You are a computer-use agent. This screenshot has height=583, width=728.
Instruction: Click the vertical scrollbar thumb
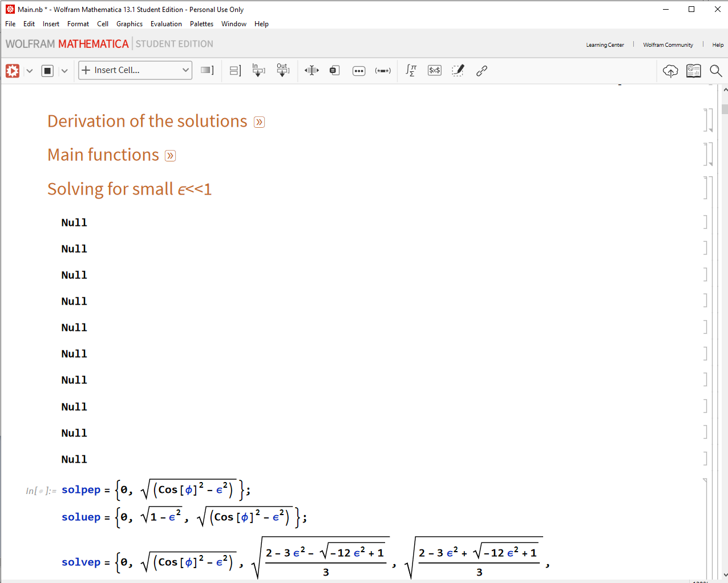[725, 109]
